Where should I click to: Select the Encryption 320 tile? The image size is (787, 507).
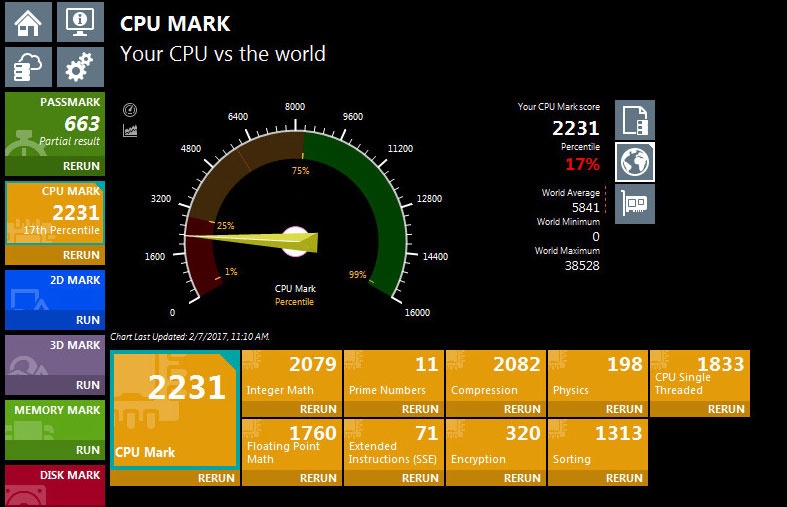click(496, 445)
